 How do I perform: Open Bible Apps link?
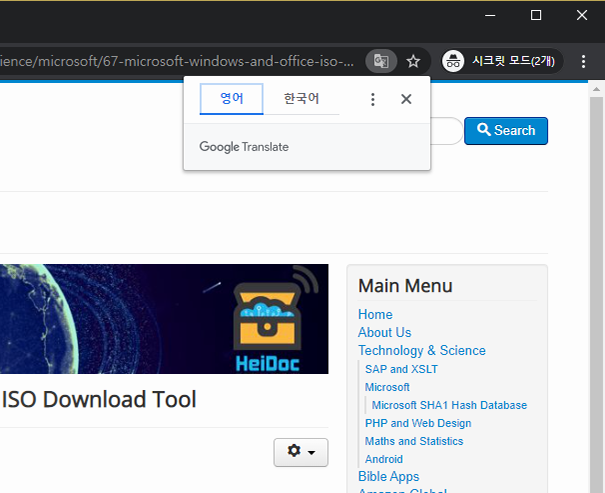click(389, 477)
